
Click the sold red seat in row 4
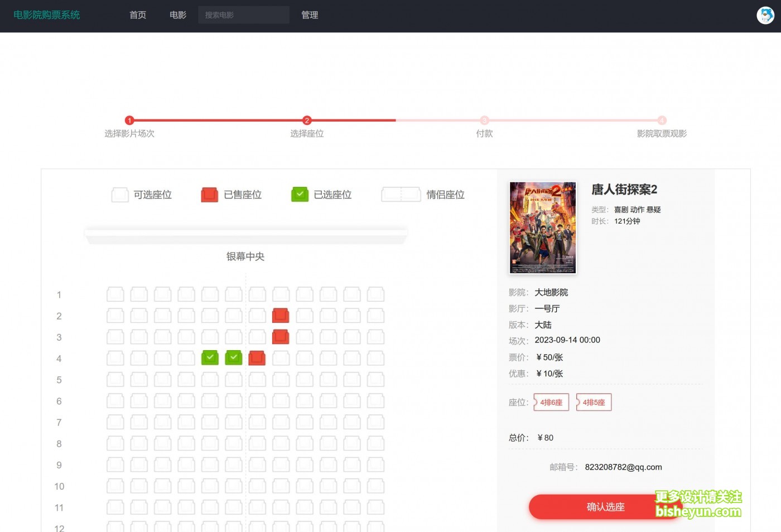257,358
